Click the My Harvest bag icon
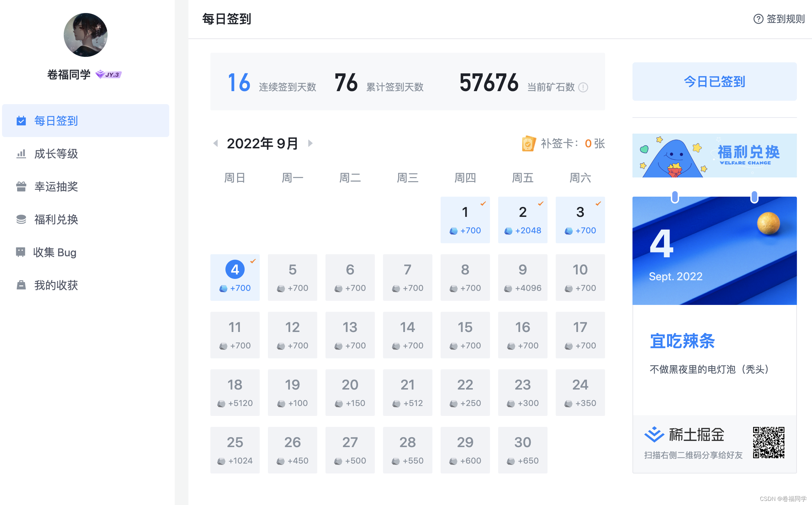812x505 pixels. point(21,285)
